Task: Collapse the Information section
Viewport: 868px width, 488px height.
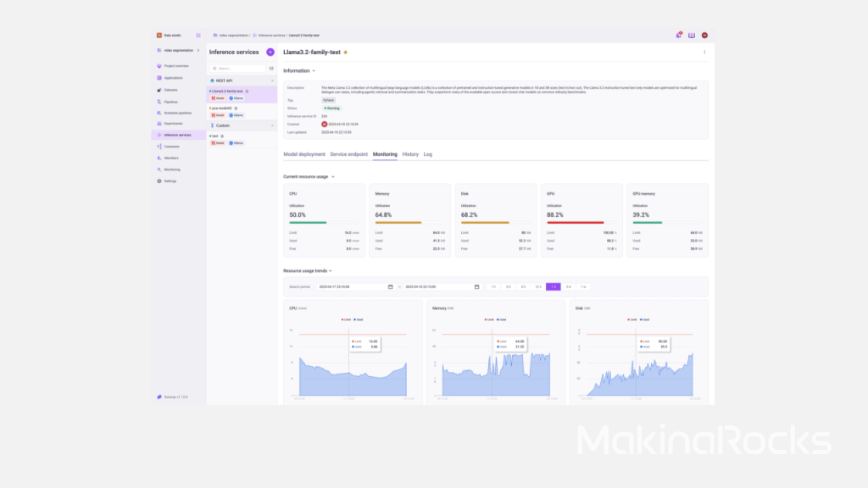Action: pos(314,71)
